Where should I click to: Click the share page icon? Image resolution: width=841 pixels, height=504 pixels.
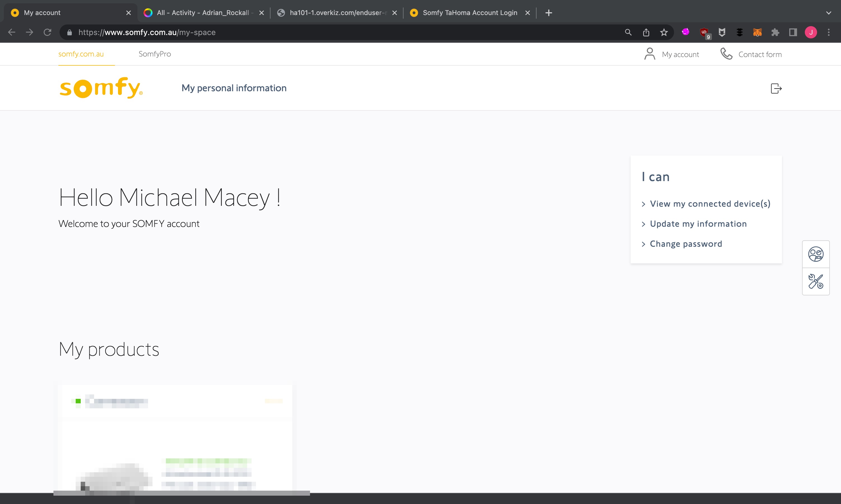click(646, 32)
